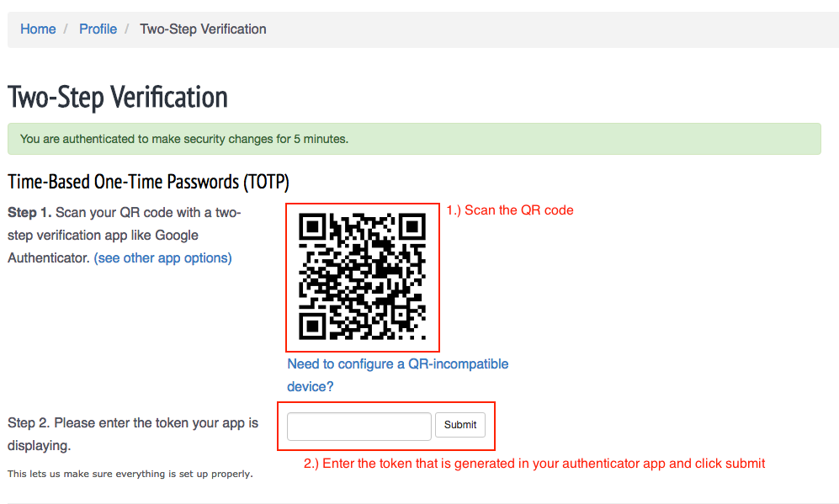Click the QR code's top-left finder square

312,227
